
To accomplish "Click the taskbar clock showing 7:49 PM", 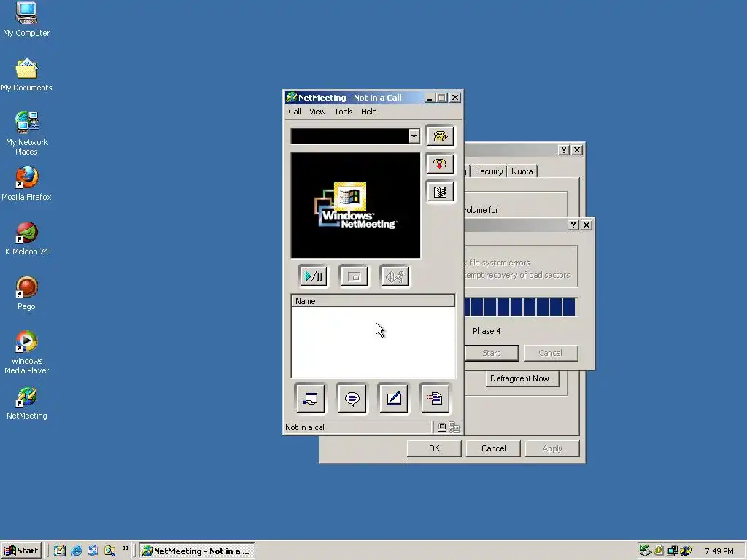I will [x=719, y=551].
